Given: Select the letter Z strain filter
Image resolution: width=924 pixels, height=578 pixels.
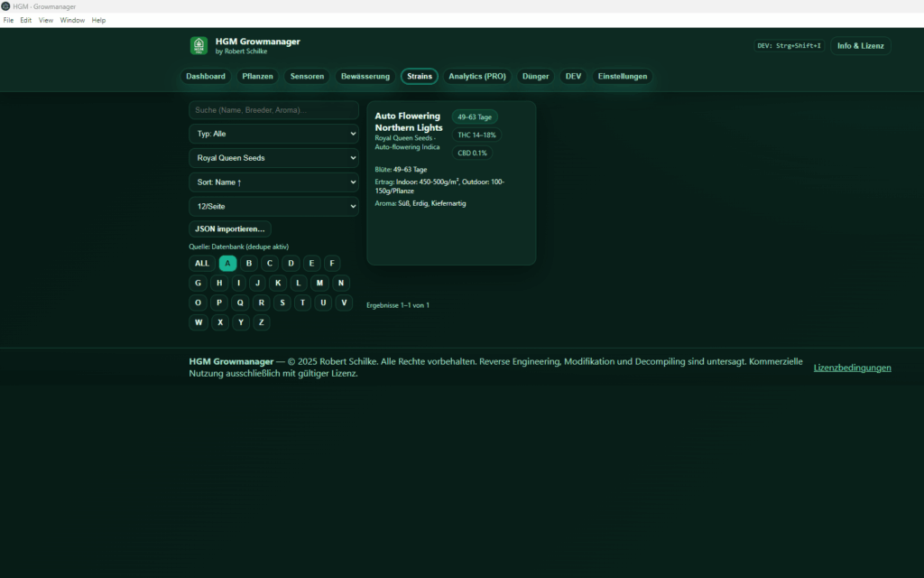Looking at the screenshot, I should tap(261, 322).
